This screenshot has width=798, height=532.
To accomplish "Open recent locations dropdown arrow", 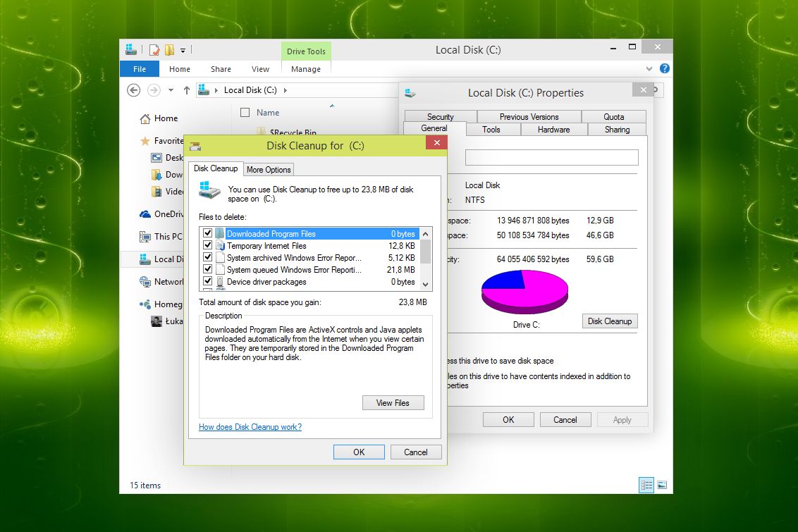I will tap(171, 90).
